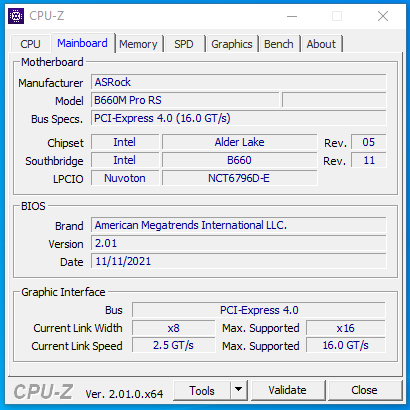
Task: Click the NCT6796D-E LPCIO value
Action: (x=239, y=178)
